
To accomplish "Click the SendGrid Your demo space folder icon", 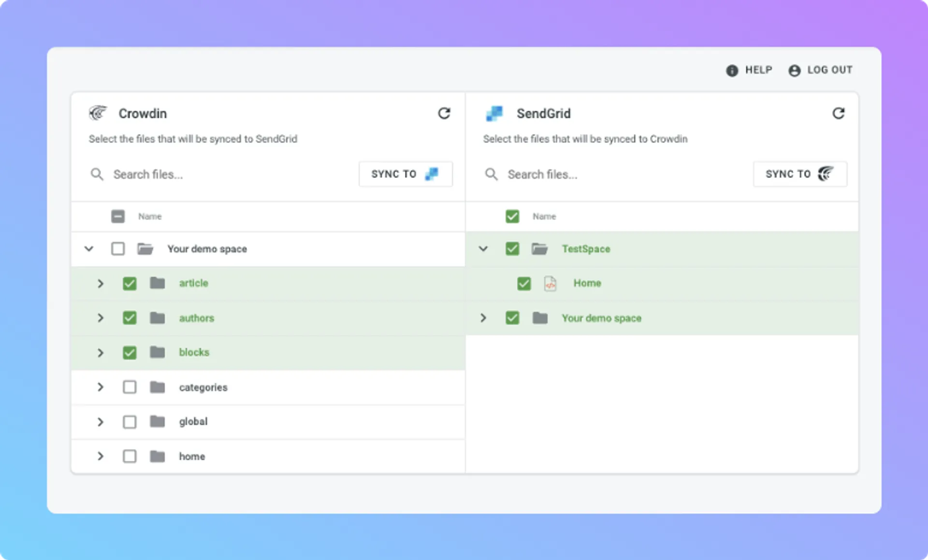I will tap(540, 317).
